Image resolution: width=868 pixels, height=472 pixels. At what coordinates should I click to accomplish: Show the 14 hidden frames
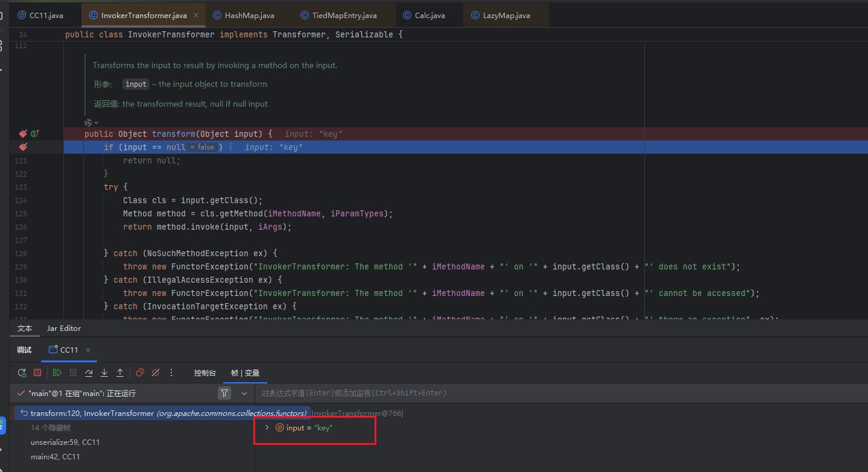pos(51,427)
